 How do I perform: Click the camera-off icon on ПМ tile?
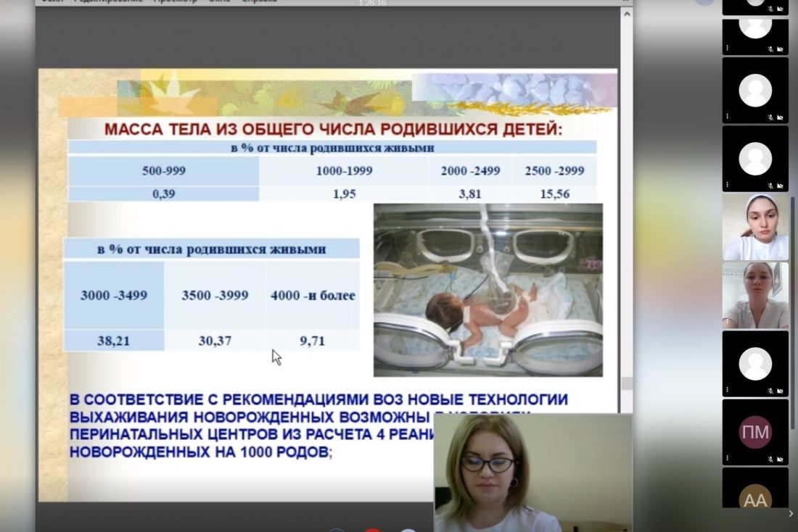coord(780,460)
